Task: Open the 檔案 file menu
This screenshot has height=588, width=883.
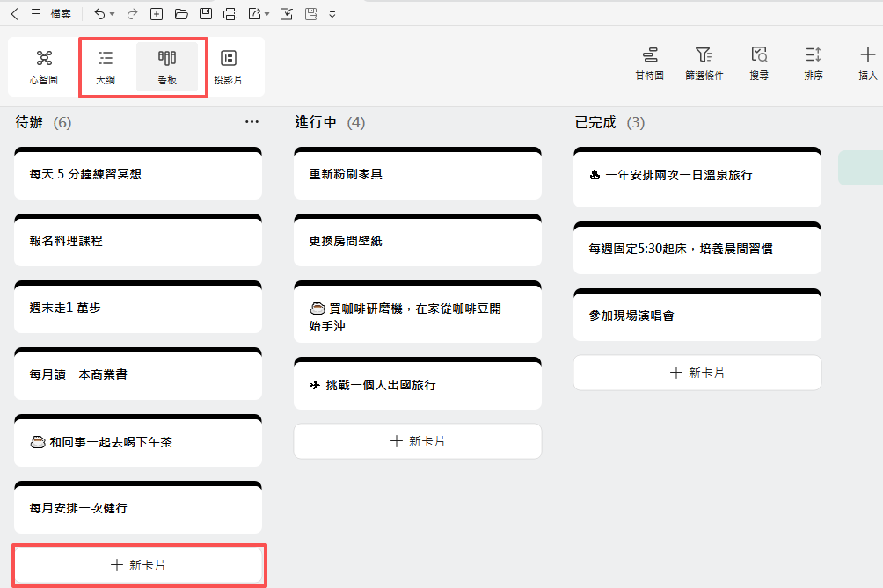Action: click(60, 13)
